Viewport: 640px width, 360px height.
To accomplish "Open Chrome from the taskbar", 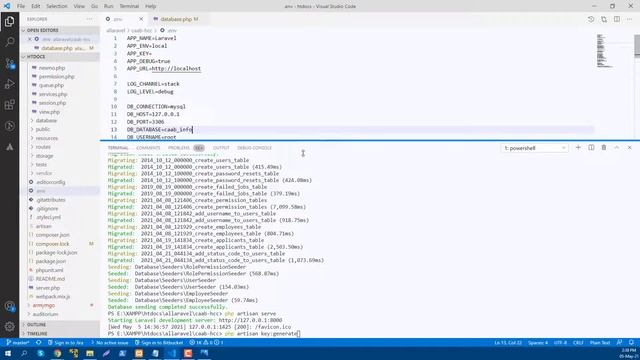I will click(57, 353).
